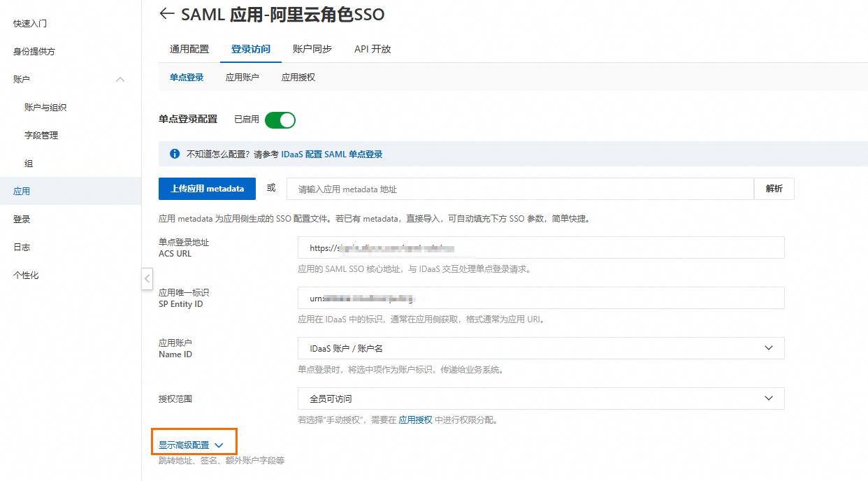Select the 登录访问 tab
Image resolution: width=868 pixels, height=481 pixels.
[251, 49]
